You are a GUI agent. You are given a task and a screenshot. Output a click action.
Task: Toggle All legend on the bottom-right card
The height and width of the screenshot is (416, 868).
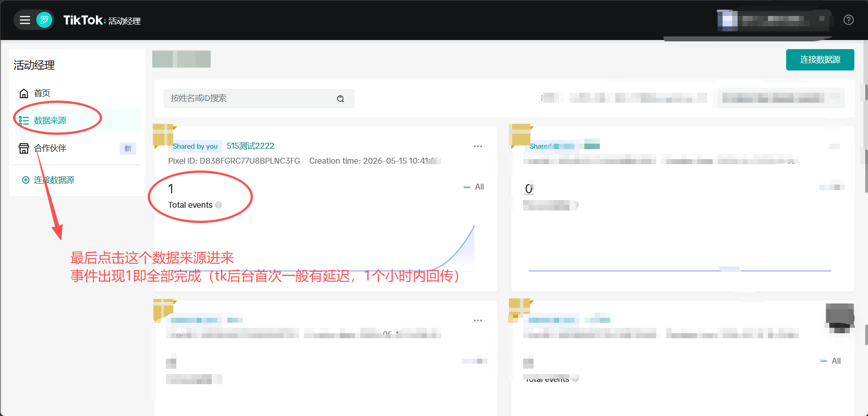[x=831, y=361]
